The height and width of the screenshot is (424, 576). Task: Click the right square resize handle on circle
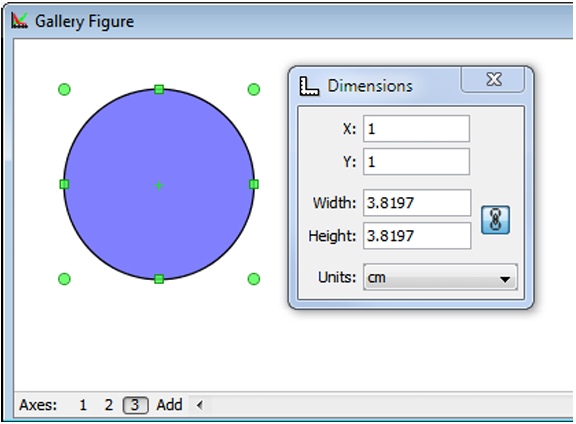coord(254,184)
